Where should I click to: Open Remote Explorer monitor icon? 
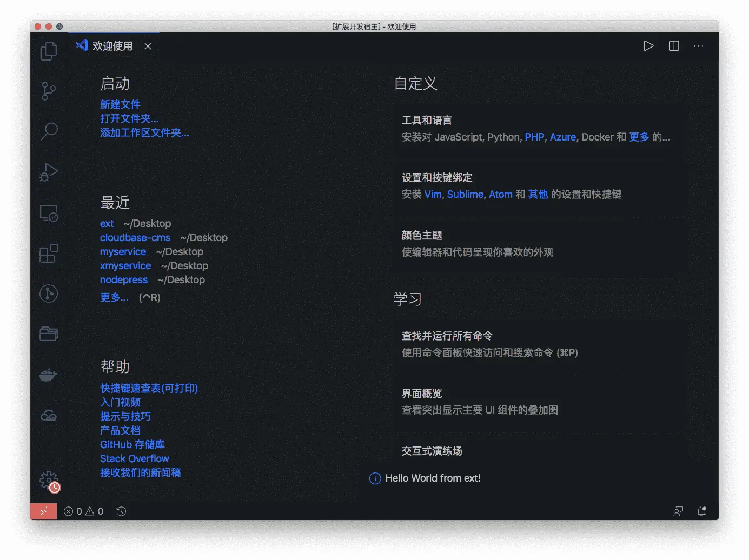coord(49,214)
